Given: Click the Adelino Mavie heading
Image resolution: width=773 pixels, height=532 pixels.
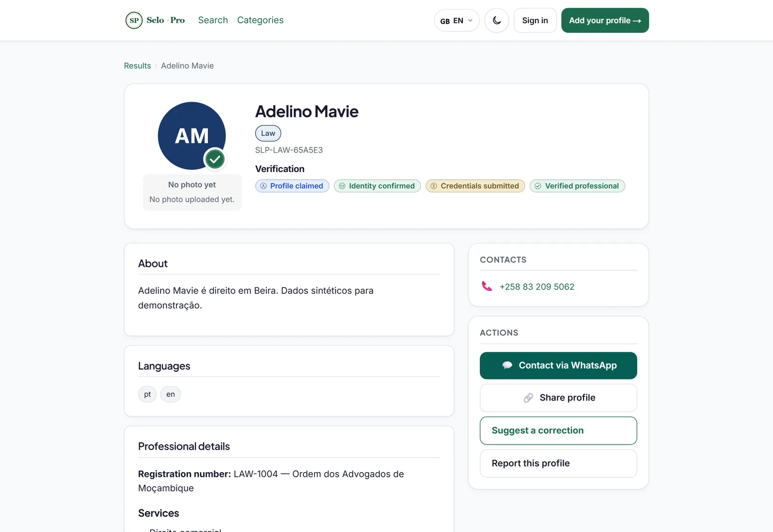Looking at the screenshot, I should [307, 112].
